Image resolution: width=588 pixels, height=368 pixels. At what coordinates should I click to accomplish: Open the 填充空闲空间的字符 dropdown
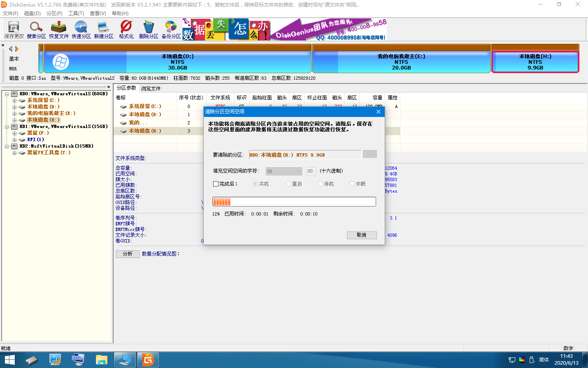(284, 171)
